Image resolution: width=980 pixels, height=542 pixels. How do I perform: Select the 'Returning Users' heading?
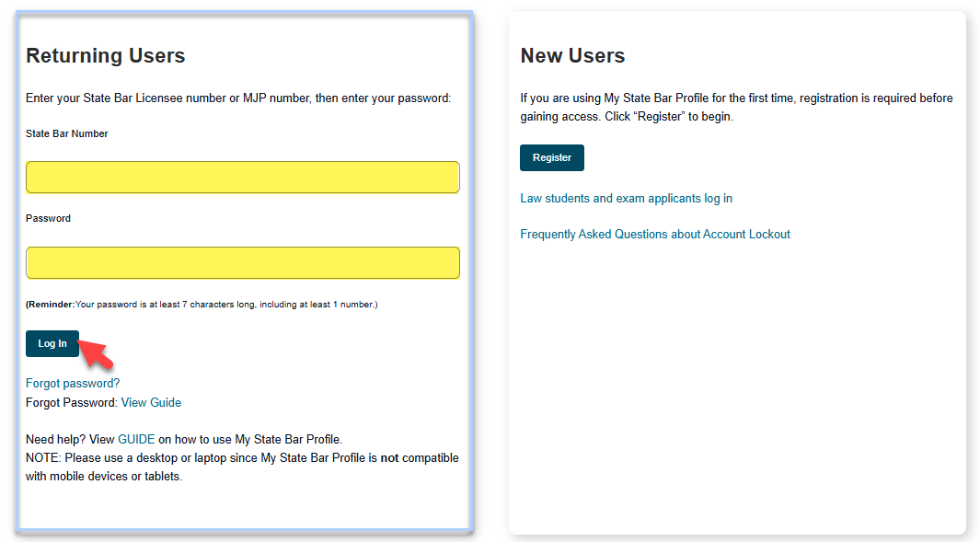[x=105, y=55]
